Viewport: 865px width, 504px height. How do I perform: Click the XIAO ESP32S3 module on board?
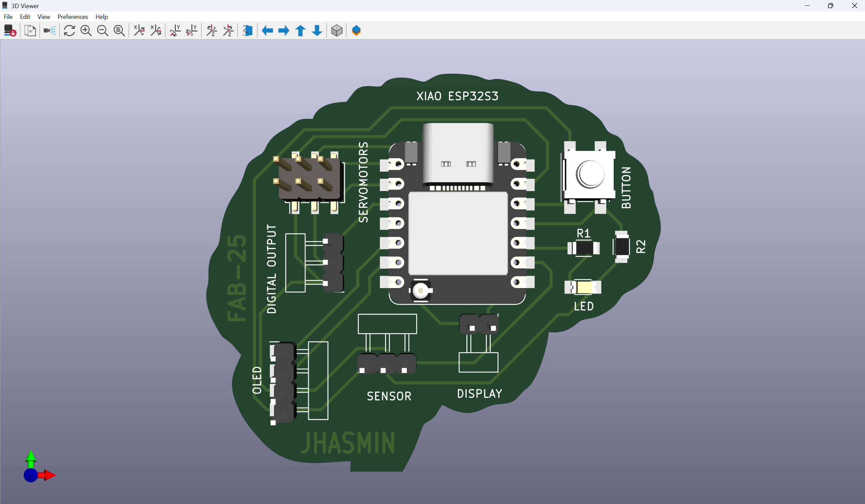click(458, 233)
